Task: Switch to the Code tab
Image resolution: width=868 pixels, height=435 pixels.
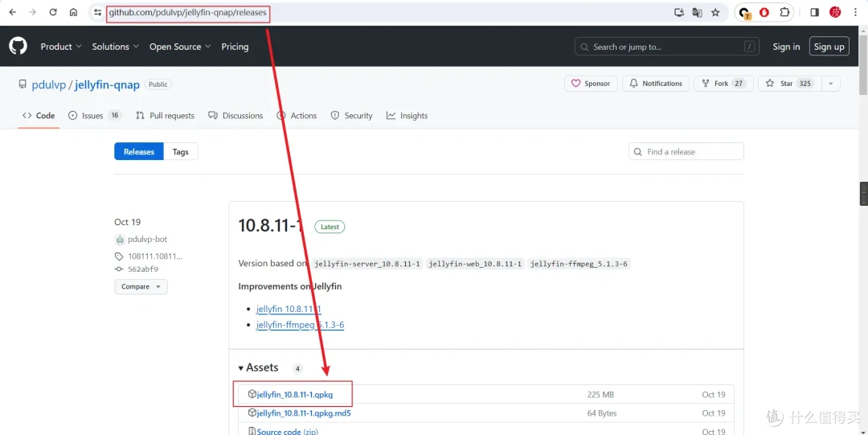Action: click(39, 115)
